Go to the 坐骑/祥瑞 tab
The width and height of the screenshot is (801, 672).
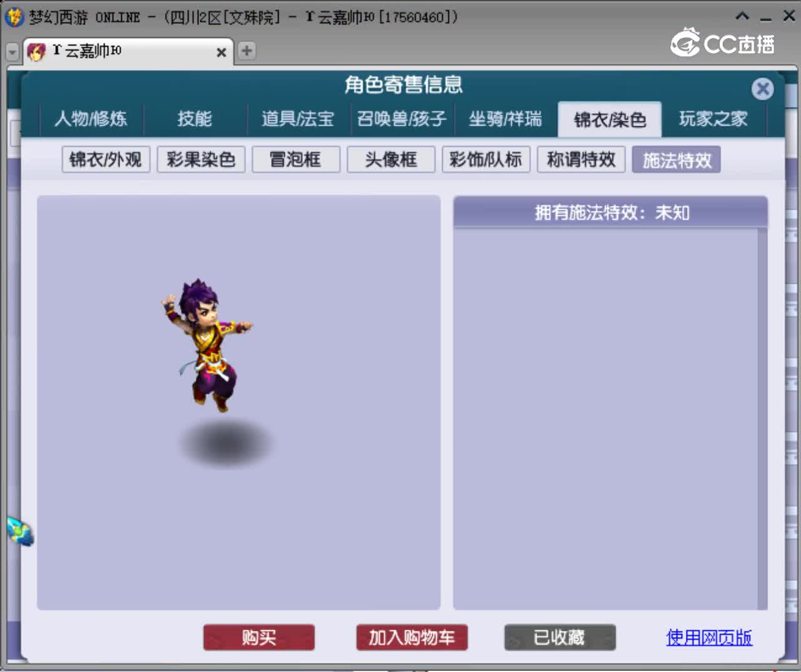(506, 119)
